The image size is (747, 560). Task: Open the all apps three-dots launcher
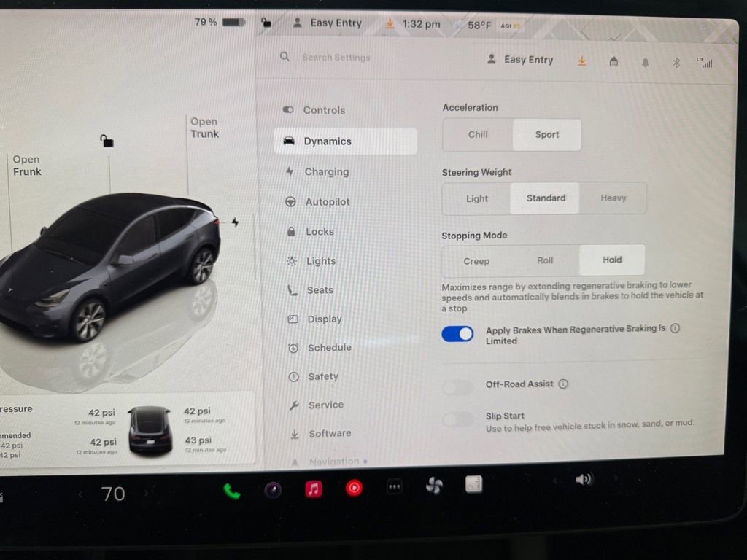(x=395, y=487)
